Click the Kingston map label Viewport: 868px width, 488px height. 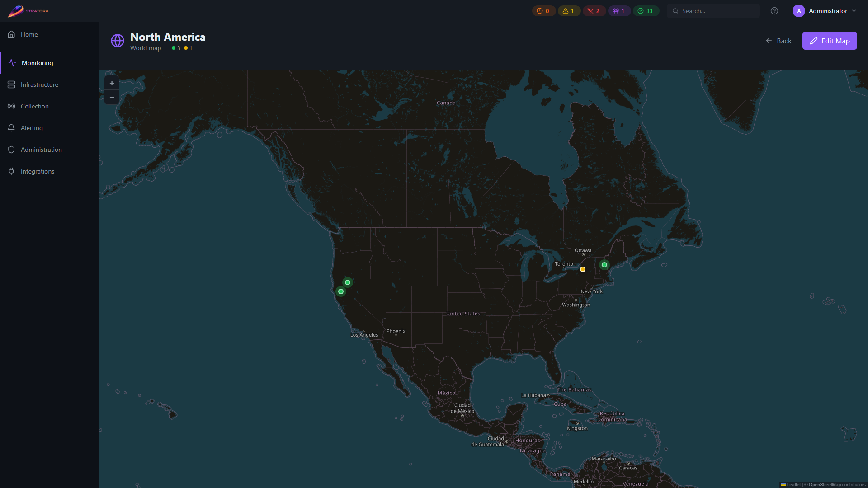[x=577, y=428]
